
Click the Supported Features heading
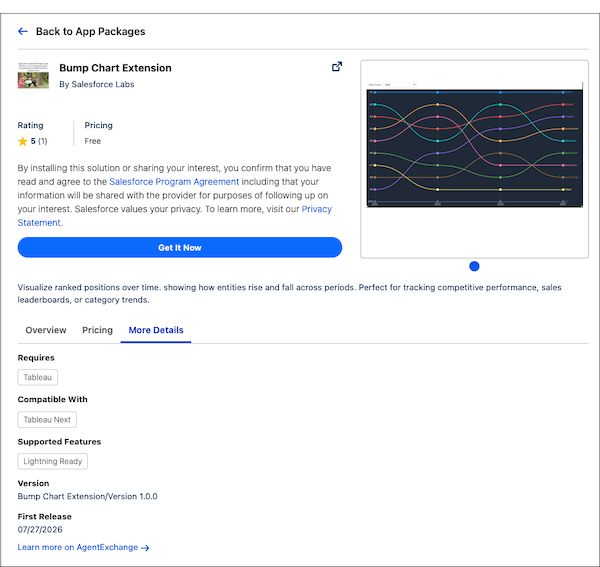(59, 442)
